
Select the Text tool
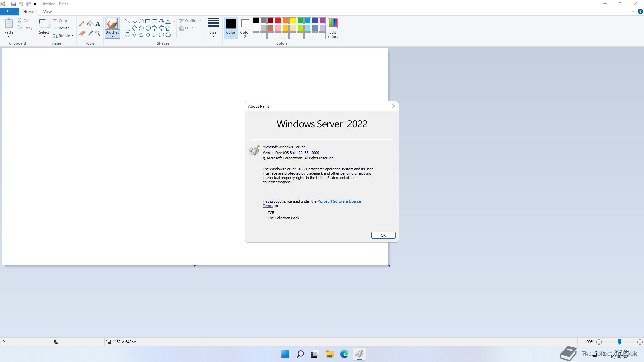pyautogui.click(x=98, y=24)
